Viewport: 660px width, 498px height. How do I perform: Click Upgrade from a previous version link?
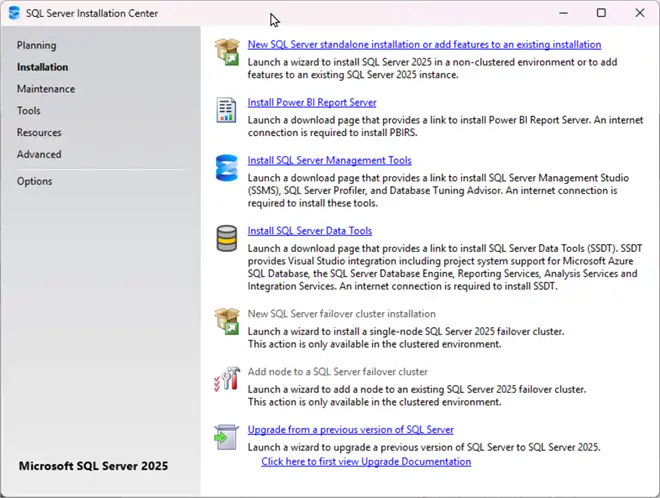tap(351, 430)
